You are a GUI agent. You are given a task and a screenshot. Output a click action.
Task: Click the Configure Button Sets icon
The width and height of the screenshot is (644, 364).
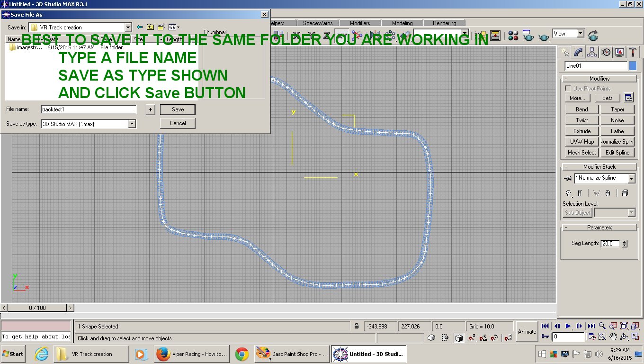click(629, 98)
